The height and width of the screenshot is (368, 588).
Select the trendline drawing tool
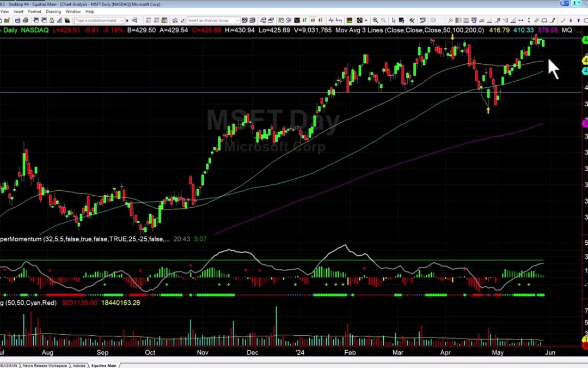pos(489,21)
